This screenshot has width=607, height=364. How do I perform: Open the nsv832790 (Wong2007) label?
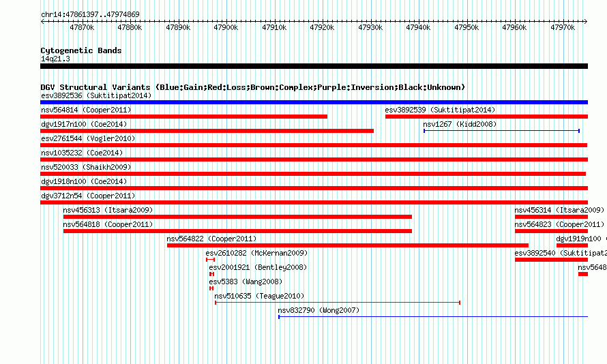tap(319, 310)
